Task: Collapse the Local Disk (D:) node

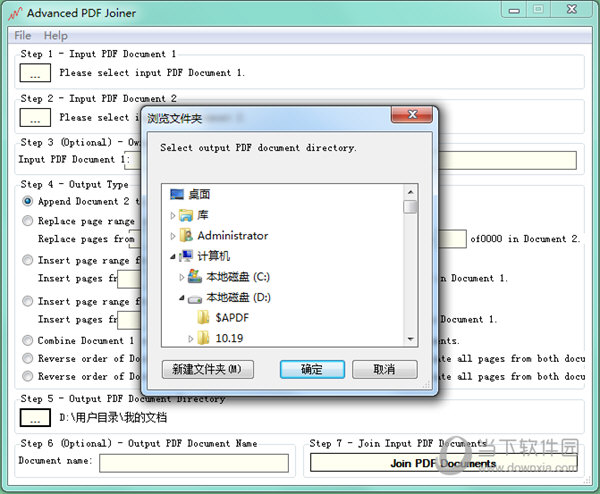Action: tap(182, 298)
